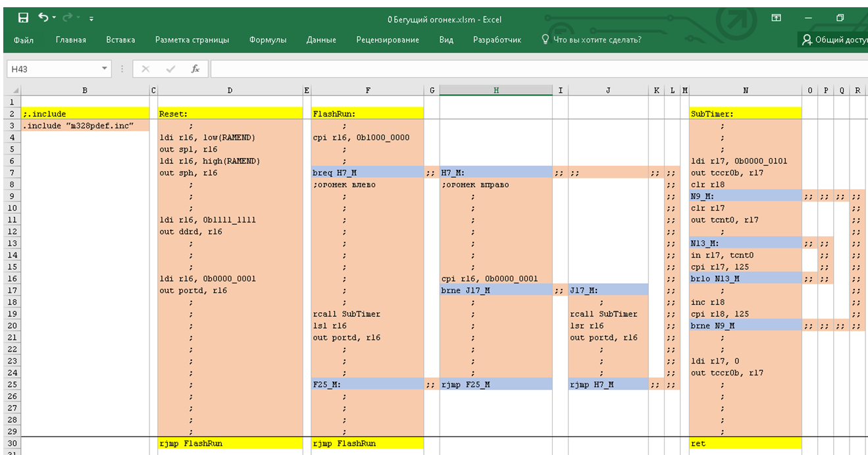Open the Вид tab
This screenshot has height=455, width=868.
point(446,40)
